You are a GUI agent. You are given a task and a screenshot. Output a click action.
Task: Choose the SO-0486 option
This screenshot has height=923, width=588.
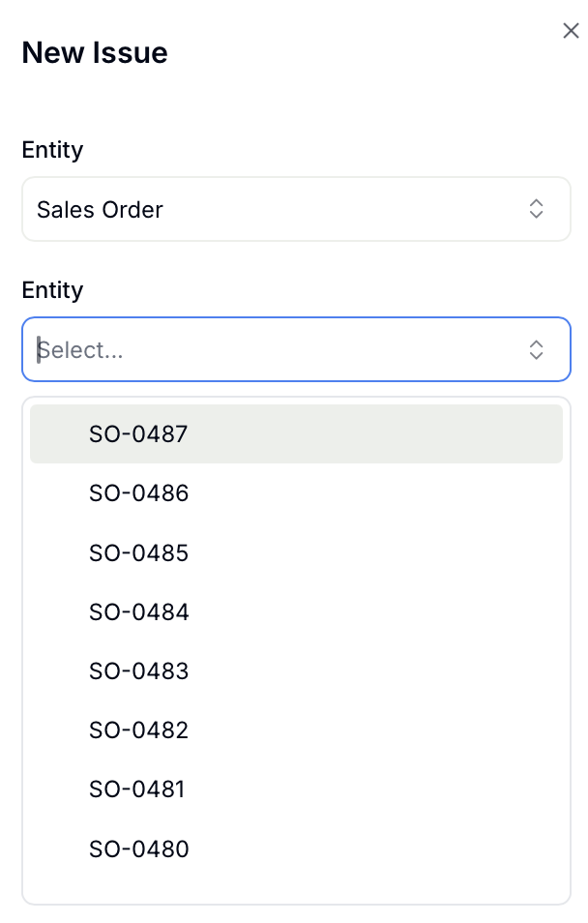pyautogui.click(x=138, y=493)
